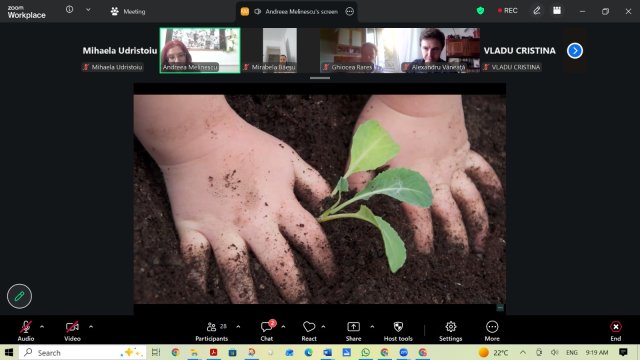Expand the dropdown beside meeting info

pyautogui.click(x=88, y=10)
